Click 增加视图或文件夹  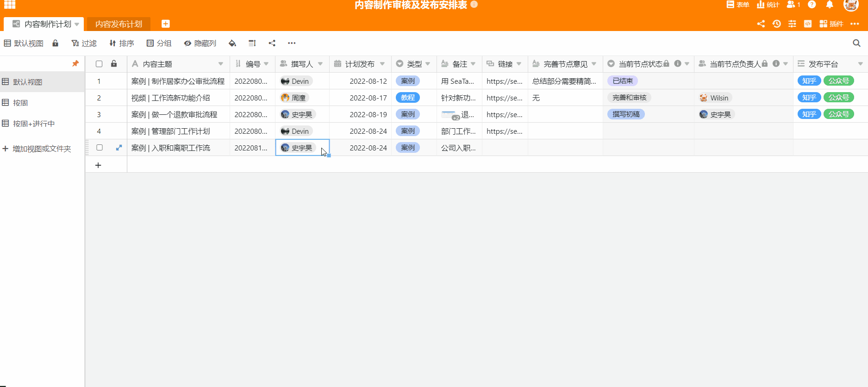click(37, 149)
